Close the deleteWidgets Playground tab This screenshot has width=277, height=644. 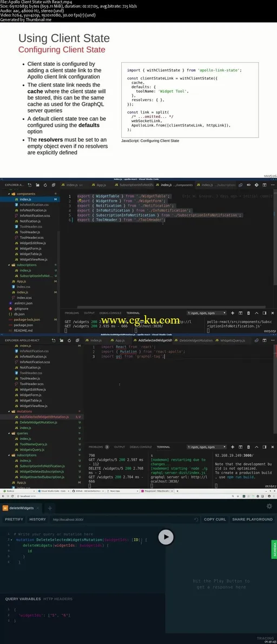38,508
